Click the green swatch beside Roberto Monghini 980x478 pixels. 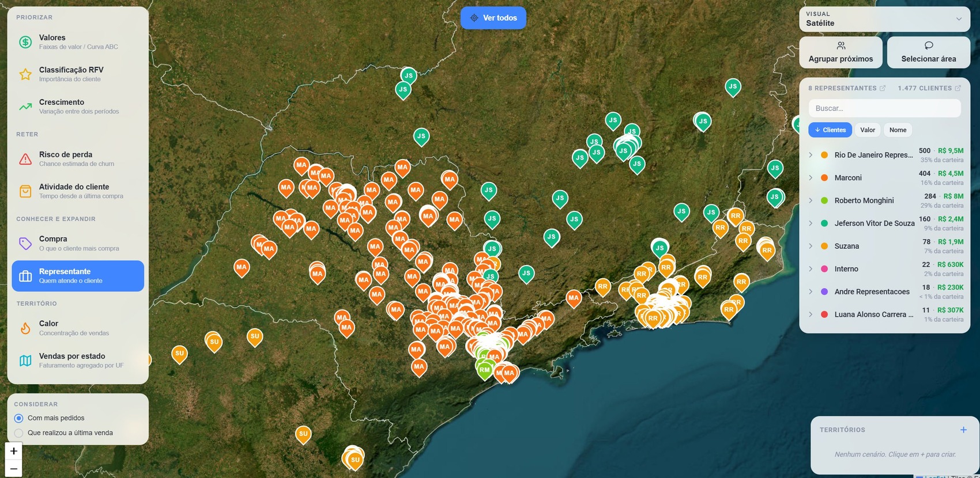[824, 200]
